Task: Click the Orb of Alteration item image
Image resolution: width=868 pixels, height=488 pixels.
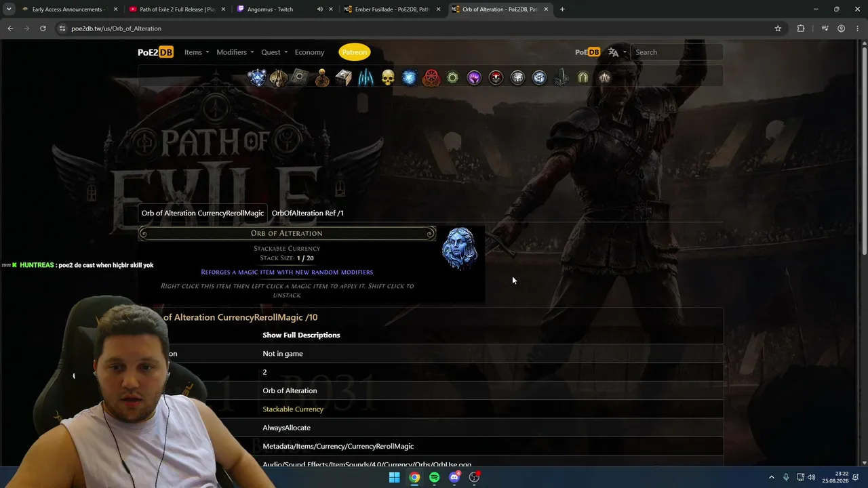Action: pyautogui.click(x=460, y=249)
